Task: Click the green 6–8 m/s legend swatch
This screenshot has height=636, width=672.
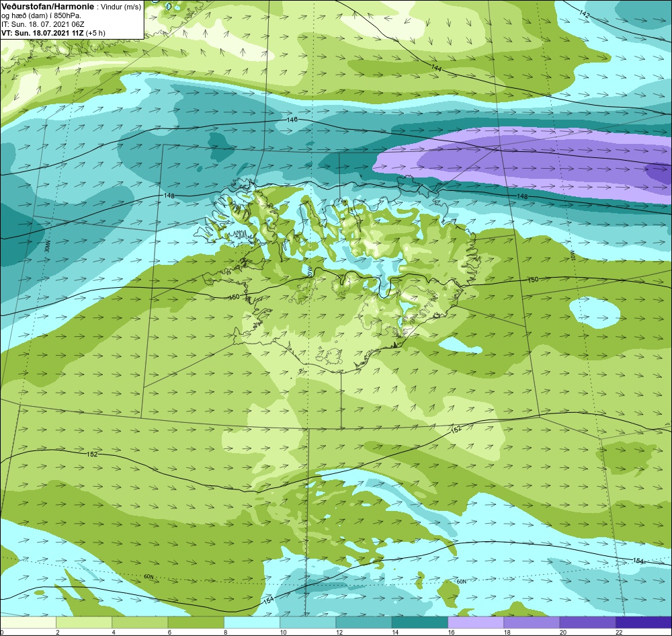Action: [196, 623]
